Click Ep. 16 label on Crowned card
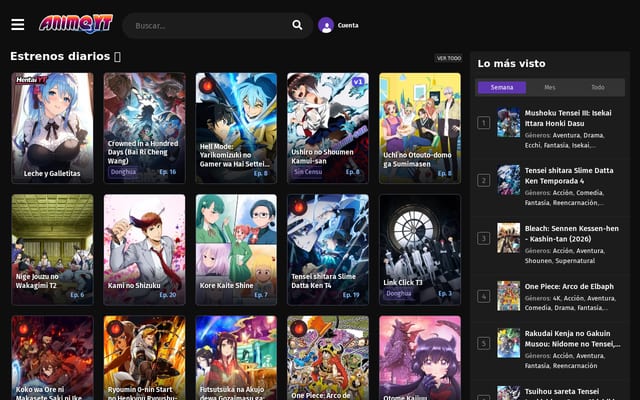This screenshot has height=400, width=640. pos(168,172)
